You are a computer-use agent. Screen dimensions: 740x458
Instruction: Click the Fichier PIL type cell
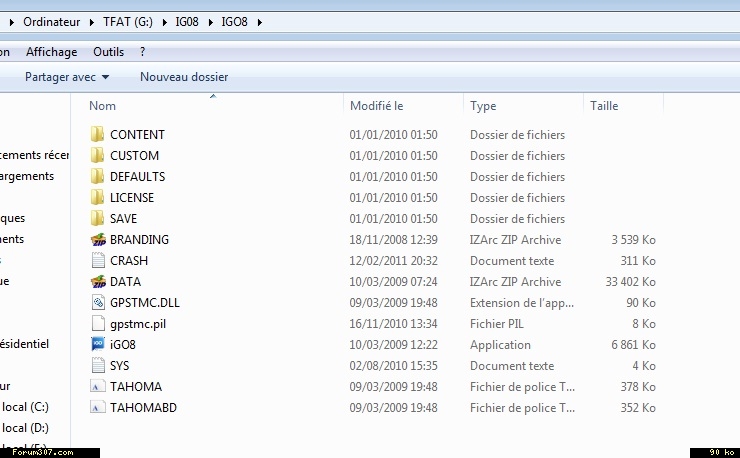click(496, 323)
